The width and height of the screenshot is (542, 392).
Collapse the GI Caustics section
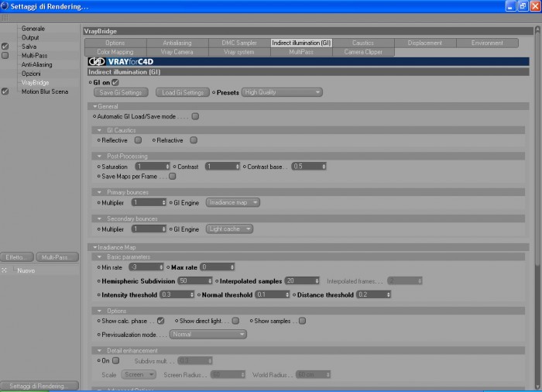100,130
